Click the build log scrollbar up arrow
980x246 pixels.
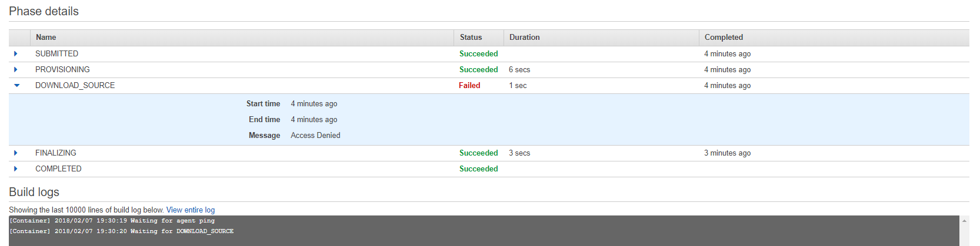coord(964,221)
